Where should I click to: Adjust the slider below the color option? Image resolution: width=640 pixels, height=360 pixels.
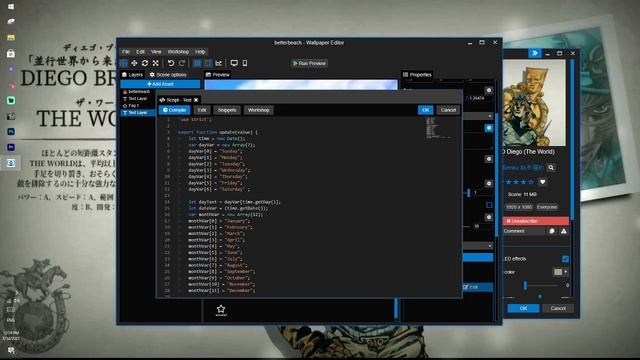[x=526, y=286]
